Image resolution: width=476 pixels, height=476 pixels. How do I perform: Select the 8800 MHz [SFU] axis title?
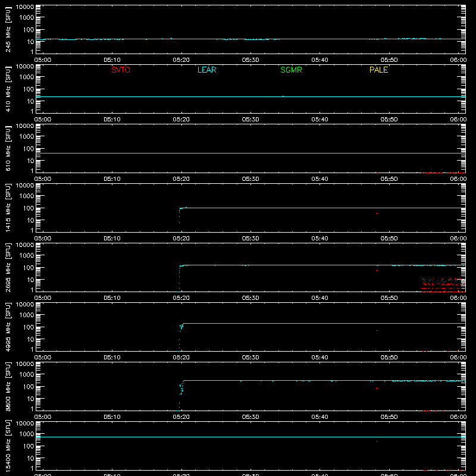pos(8,386)
